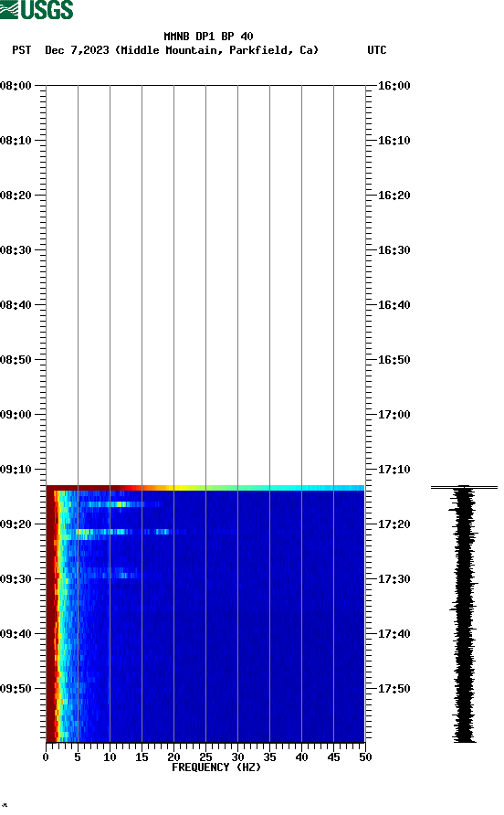
Task: Click the '17:40' UTC time label
Action: click(394, 634)
